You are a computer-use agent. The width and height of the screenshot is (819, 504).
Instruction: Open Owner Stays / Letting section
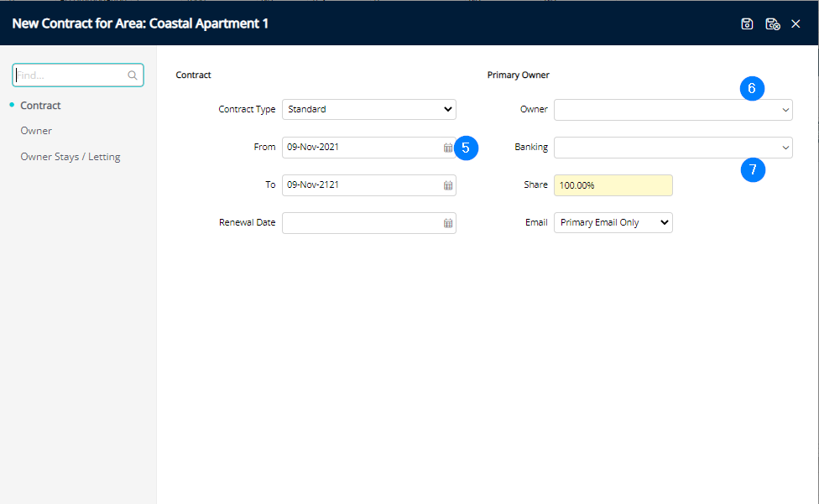point(70,157)
